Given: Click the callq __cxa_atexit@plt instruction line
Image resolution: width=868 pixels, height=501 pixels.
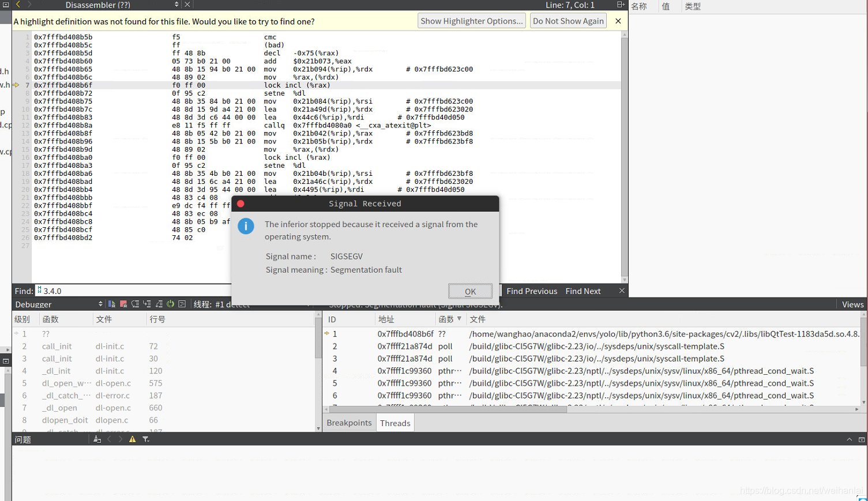Looking at the screenshot, I should tap(347, 125).
